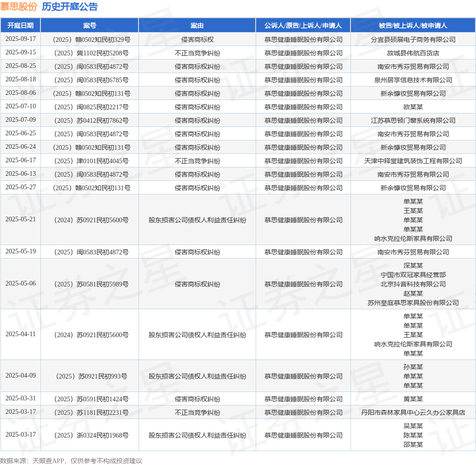
Task: Click defendant 邵某某
Action: (x=413, y=445)
